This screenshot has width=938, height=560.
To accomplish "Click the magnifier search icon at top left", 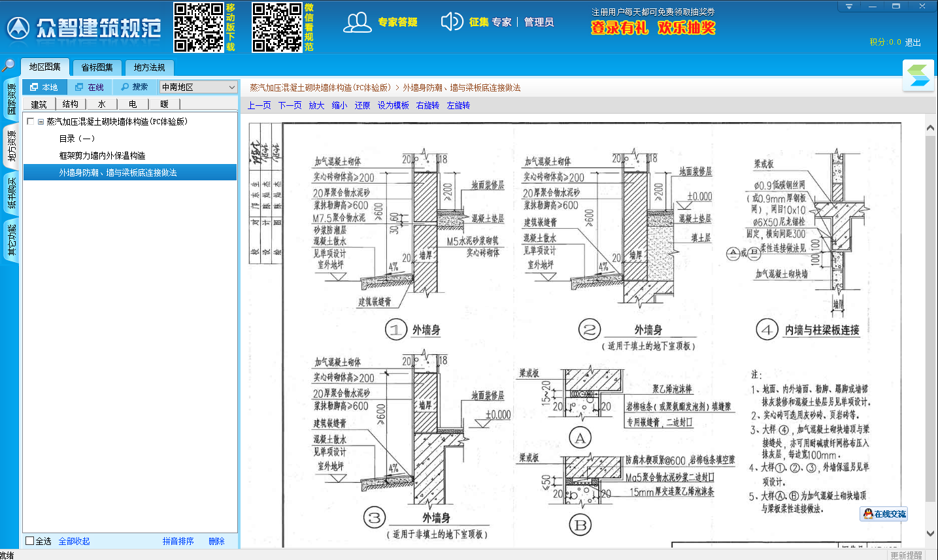I will [x=8, y=65].
